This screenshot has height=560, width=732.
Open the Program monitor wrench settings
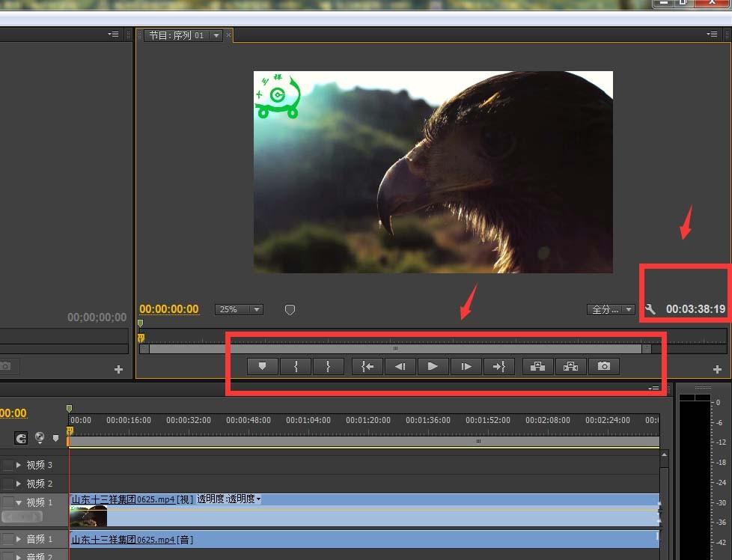point(650,309)
